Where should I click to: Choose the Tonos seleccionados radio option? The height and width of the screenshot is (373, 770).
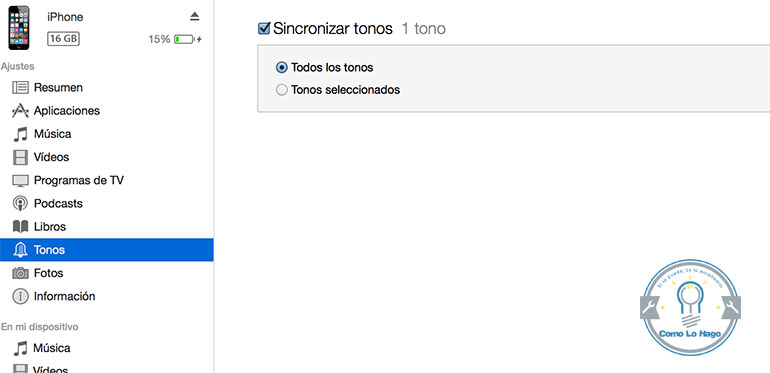281,90
